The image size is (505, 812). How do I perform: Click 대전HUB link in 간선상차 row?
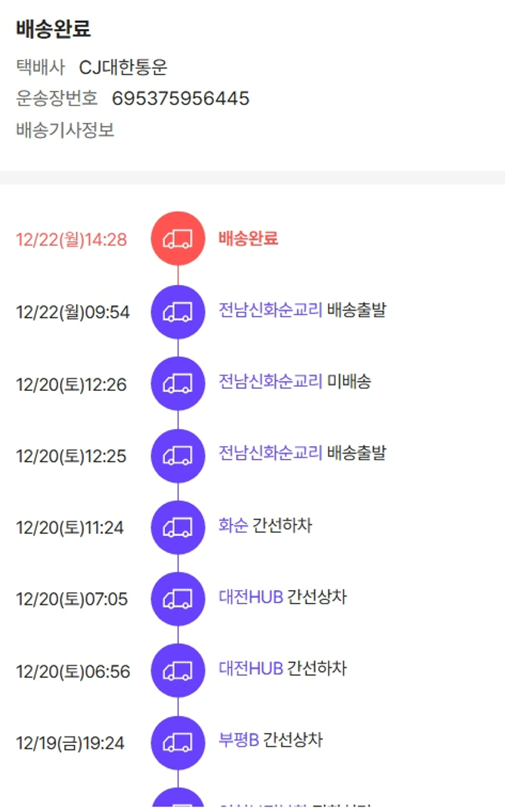tap(250, 597)
